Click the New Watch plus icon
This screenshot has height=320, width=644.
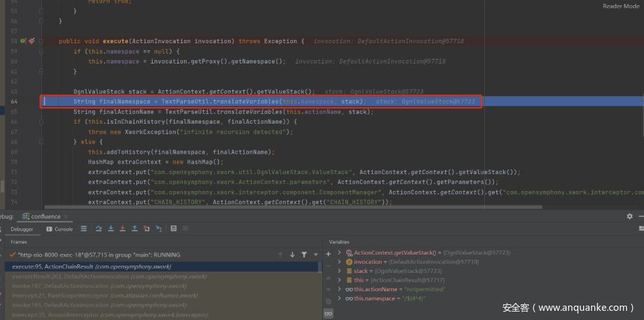tap(328, 253)
